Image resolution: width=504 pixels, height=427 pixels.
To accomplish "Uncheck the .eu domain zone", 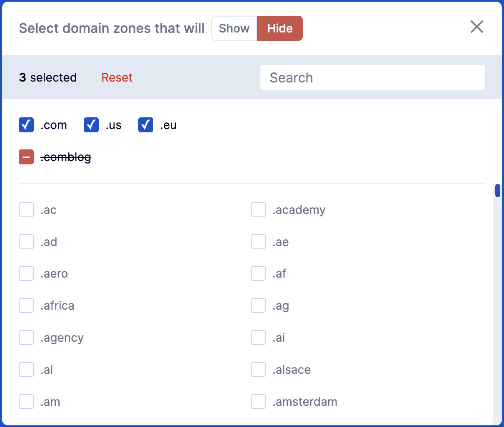I will [146, 125].
